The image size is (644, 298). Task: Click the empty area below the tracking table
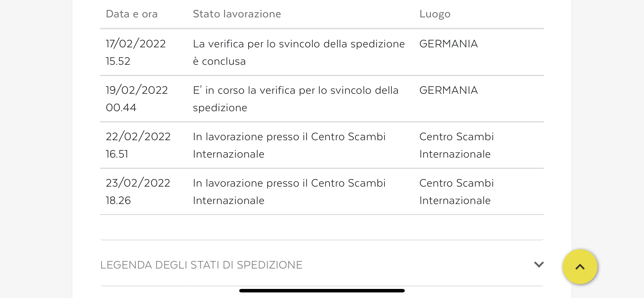[x=322, y=227]
